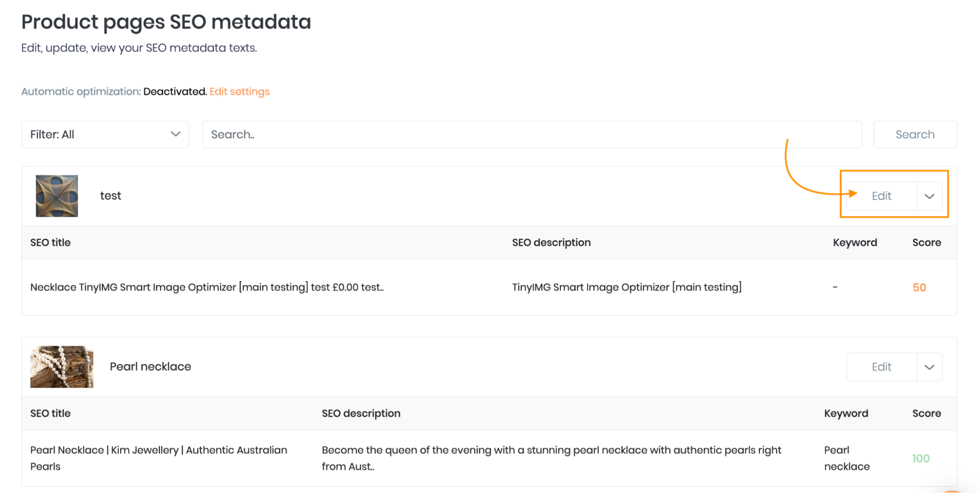Click the score 100 value
Viewport: 980px width, 493px height.
[x=921, y=459]
